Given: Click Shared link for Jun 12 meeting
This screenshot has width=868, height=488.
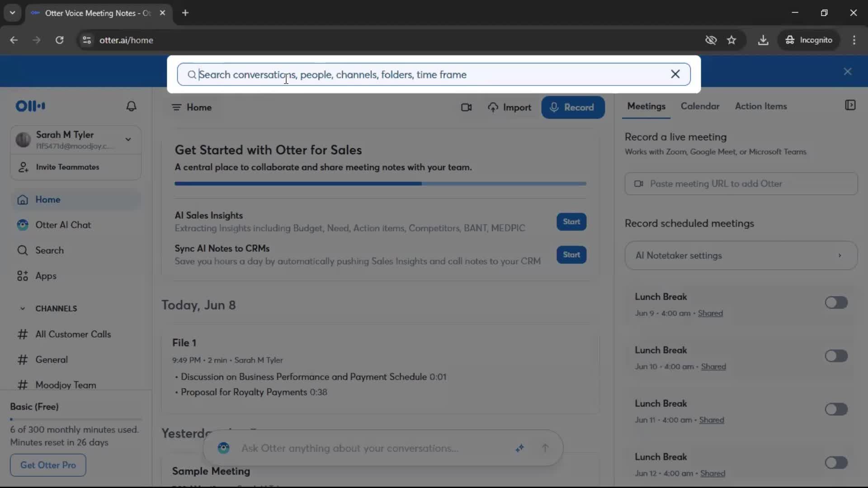Looking at the screenshot, I should pyautogui.click(x=712, y=474).
